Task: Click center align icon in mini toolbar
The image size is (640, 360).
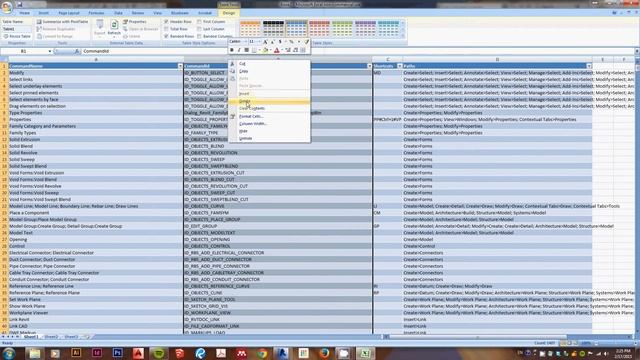Action: [x=246, y=50]
